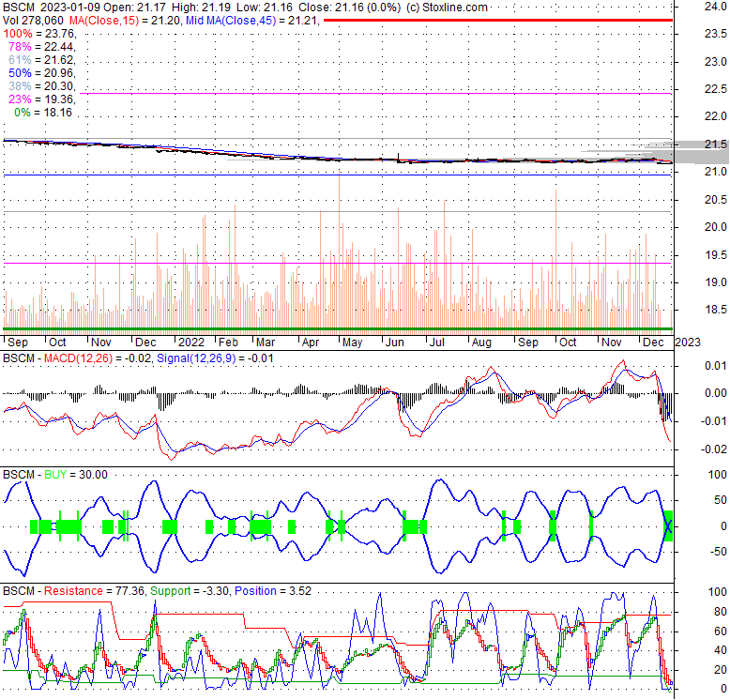Click the '23% = 19.36' Fibonacci level

tap(41, 99)
